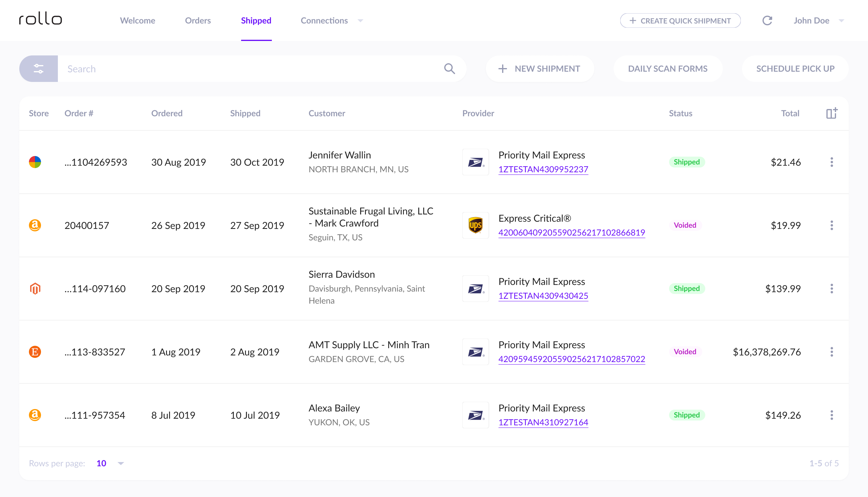Image resolution: width=868 pixels, height=497 pixels.
Task: Open the three-dot menu for the $16,378,269.76 order
Action: (x=832, y=352)
